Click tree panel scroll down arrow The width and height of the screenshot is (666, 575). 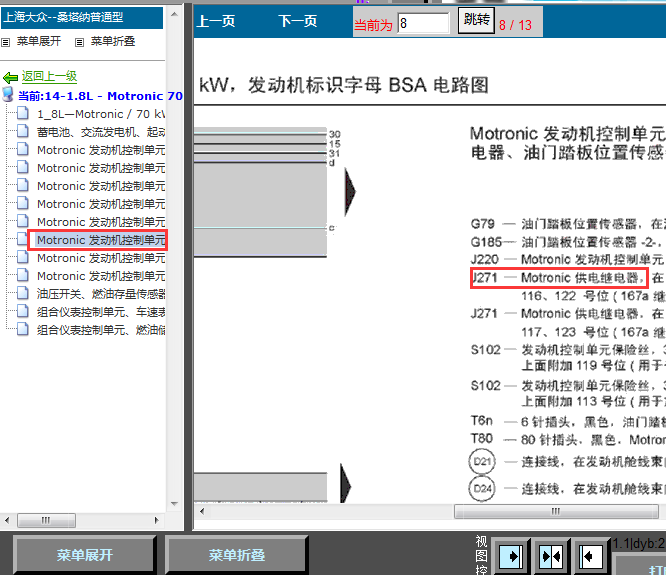tap(174, 504)
